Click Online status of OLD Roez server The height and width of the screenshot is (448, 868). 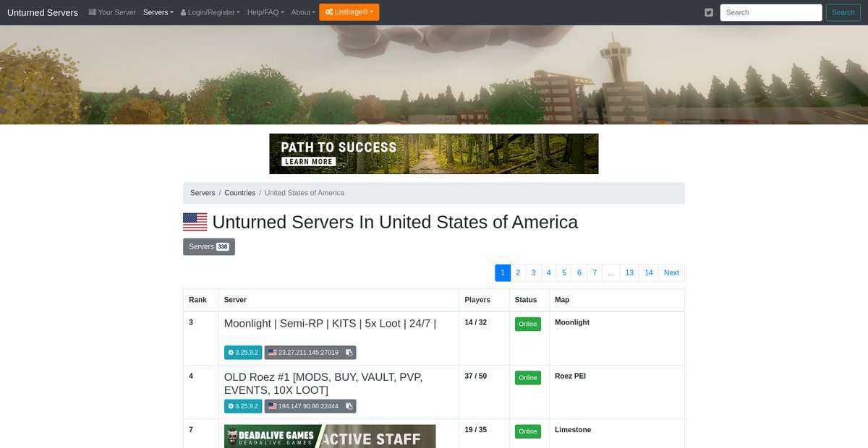point(528,377)
